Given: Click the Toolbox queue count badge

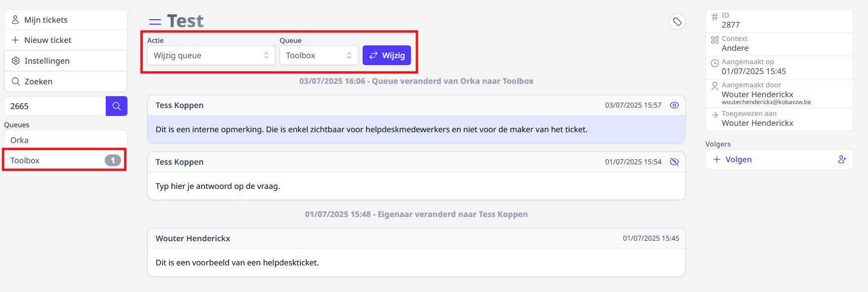Looking at the screenshot, I should click(x=113, y=160).
